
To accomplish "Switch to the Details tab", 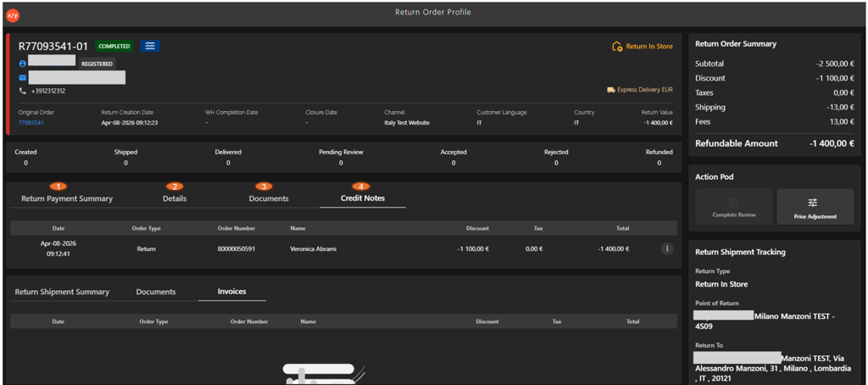I will pos(175,198).
